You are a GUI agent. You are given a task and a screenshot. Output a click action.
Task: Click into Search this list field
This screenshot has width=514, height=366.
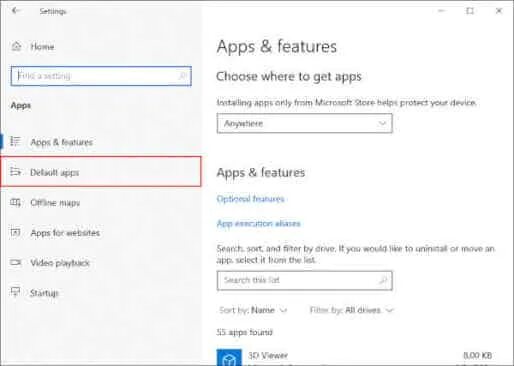point(304,280)
